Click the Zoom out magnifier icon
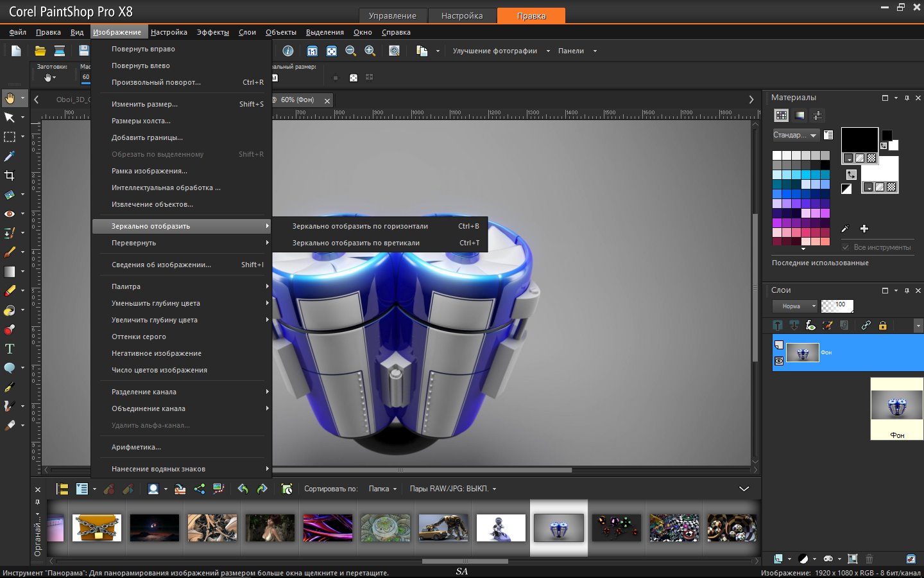Viewport: 924px width, 578px height. [350, 51]
